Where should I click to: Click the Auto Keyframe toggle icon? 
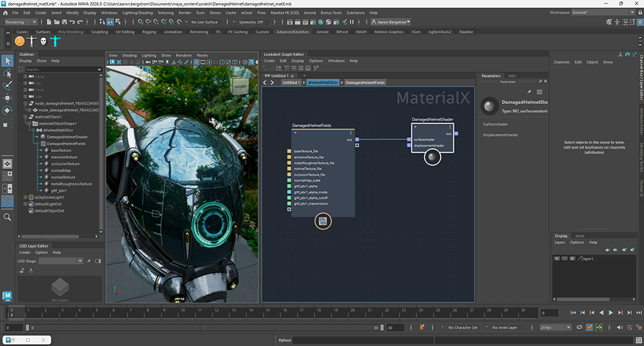pyautogui.click(x=630, y=328)
